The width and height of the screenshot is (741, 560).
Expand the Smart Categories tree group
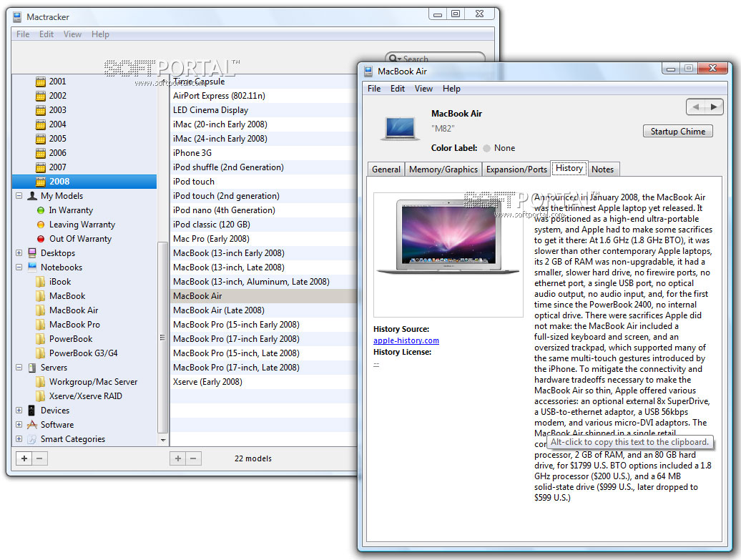coord(19,438)
